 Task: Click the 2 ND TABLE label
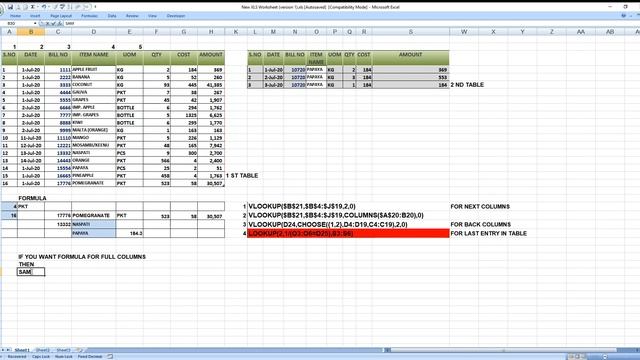click(467, 85)
